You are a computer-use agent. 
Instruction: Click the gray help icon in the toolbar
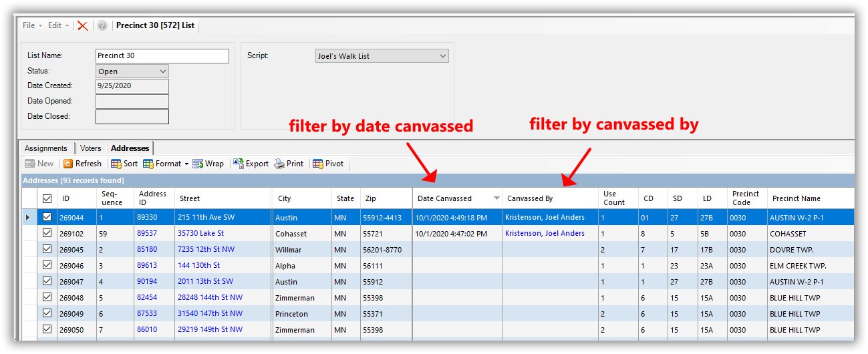tap(102, 25)
